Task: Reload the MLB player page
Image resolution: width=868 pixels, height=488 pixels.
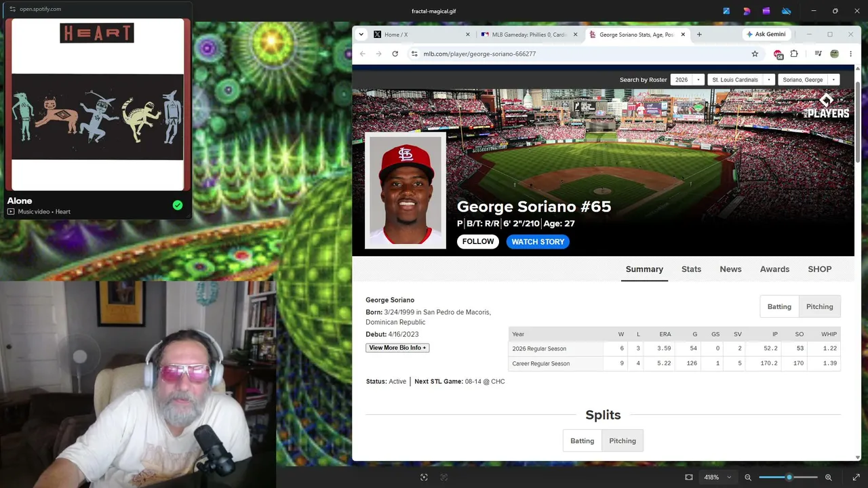Action: [395, 54]
